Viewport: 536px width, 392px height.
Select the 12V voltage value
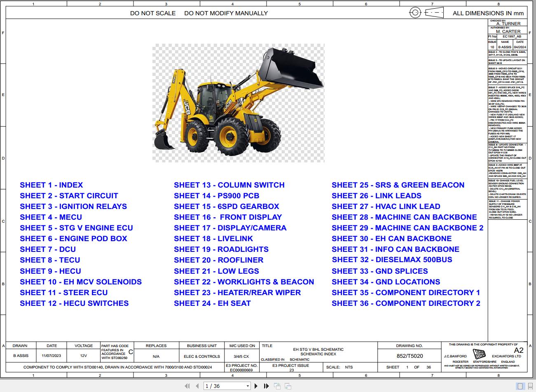tap(84, 356)
